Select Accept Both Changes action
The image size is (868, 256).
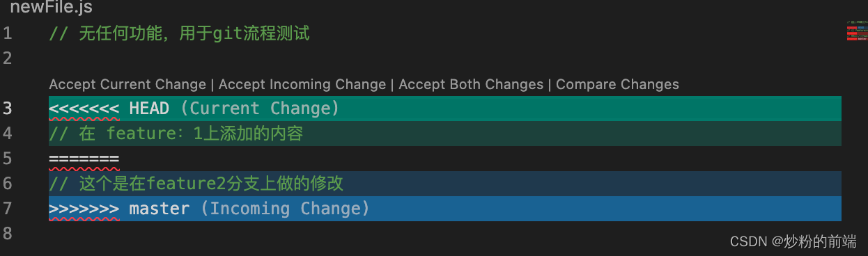[471, 85]
